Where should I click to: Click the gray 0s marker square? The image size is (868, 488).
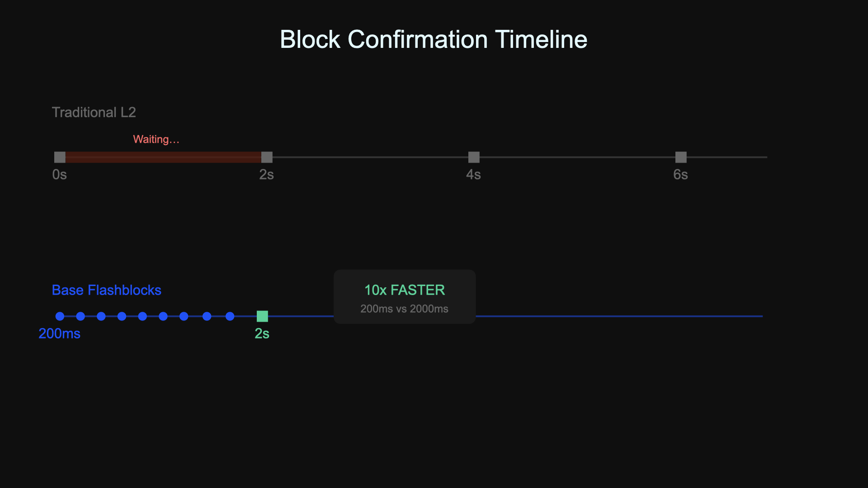(60, 157)
